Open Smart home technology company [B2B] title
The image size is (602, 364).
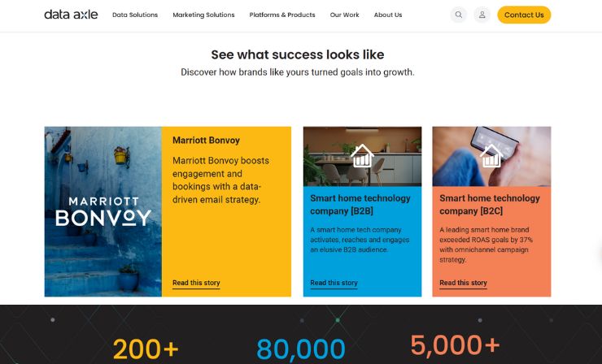coord(360,205)
